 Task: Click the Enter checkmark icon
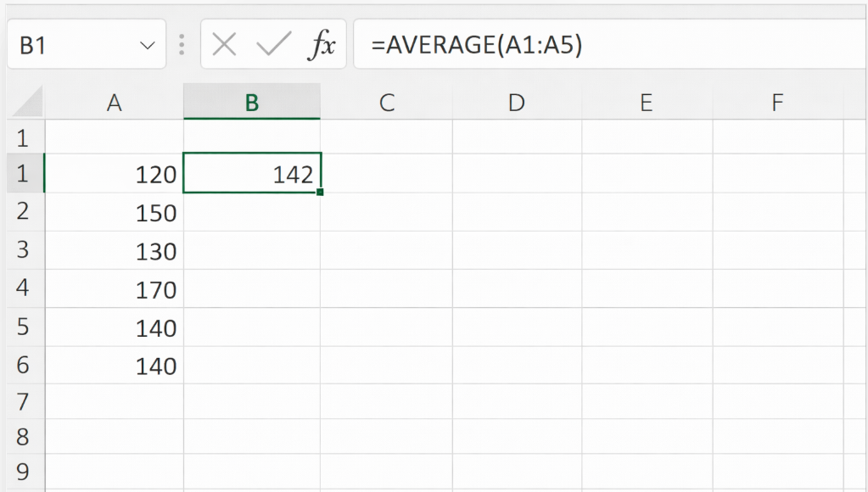pos(273,45)
